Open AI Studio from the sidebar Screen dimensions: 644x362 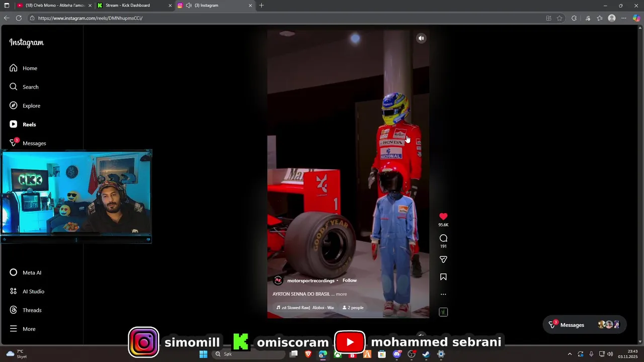point(27,291)
